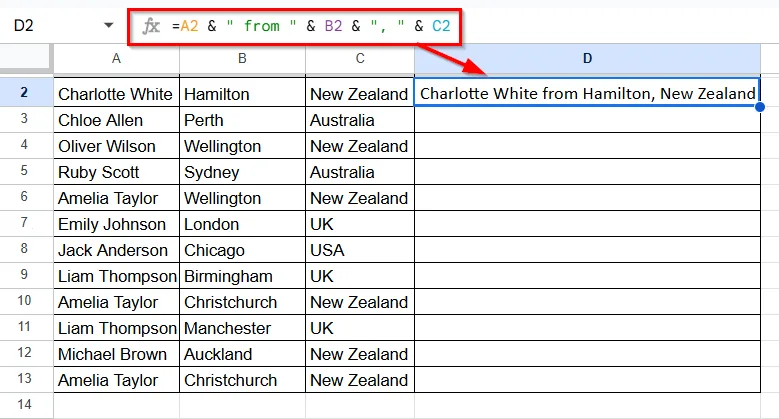Click Christchurch cell in row 10
Screen dimensions: 779x419
tap(242, 302)
